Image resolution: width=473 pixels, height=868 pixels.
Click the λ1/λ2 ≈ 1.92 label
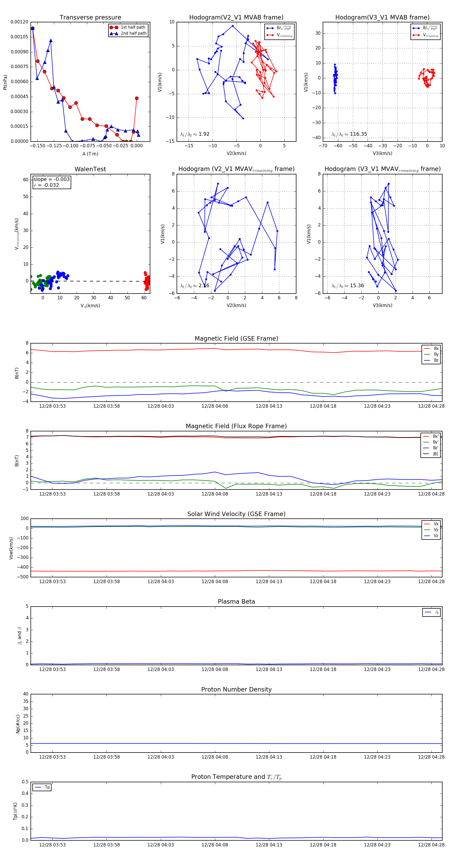click(194, 134)
